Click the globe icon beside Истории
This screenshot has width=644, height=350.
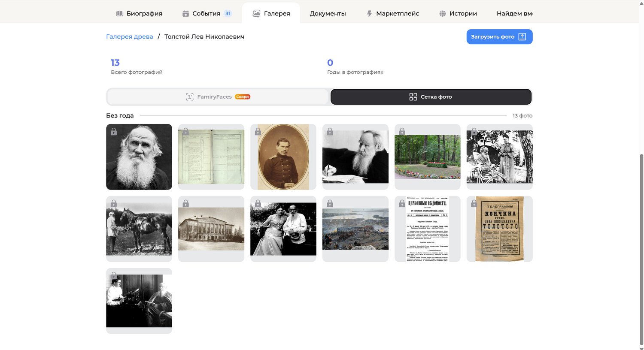click(x=443, y=14)
